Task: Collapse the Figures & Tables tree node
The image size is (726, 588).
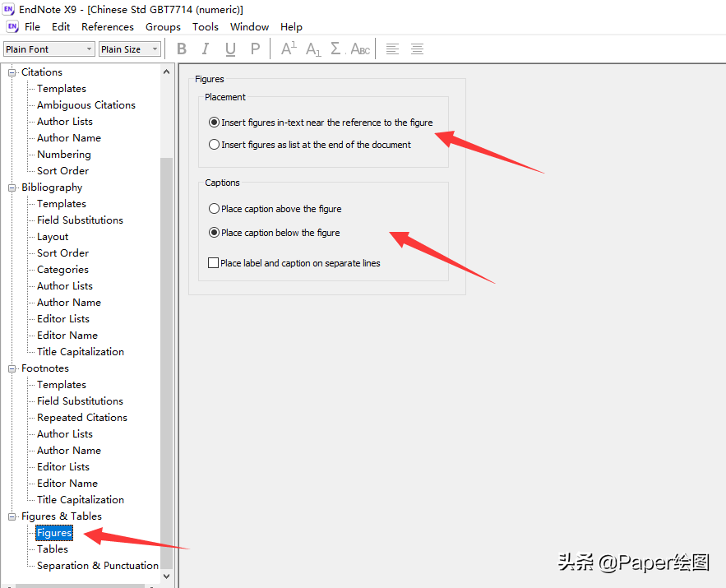Action: point(12,516)
